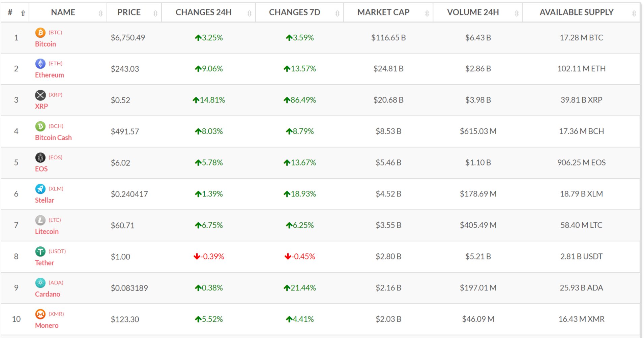The height and width of the screenshot is (338, 644).
Task: Click the Bitcoin Cash green logo icon
Action: pyautogui.click(x=40, y=126)
